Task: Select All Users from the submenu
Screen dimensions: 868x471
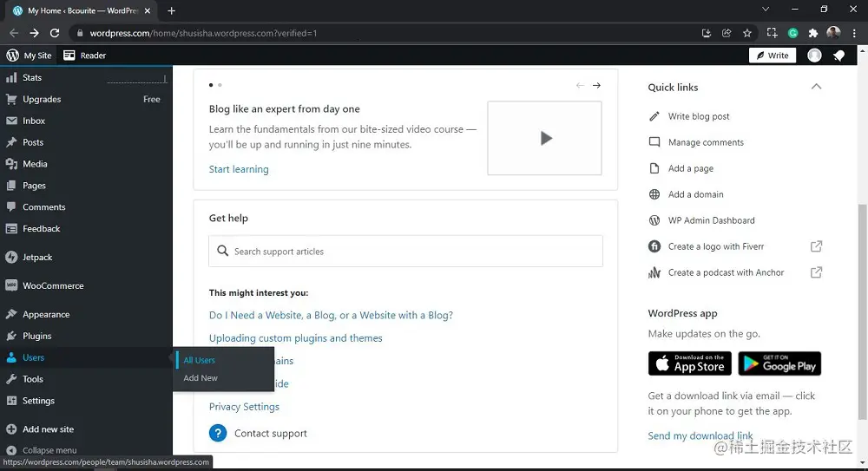Action: click(200, 360)
